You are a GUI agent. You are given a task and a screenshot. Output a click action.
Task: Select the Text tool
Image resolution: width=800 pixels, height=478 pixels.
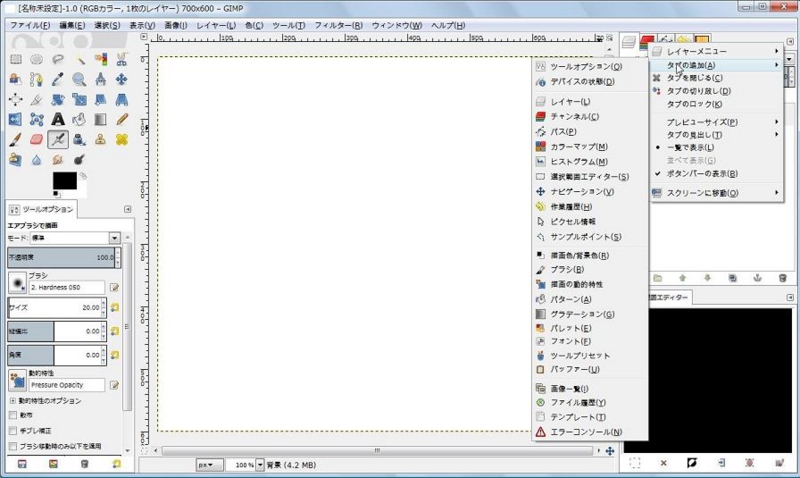58,119
